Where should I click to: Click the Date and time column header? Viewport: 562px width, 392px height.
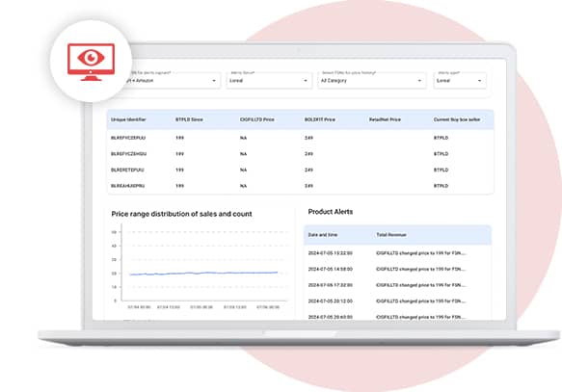click(323, 235)
